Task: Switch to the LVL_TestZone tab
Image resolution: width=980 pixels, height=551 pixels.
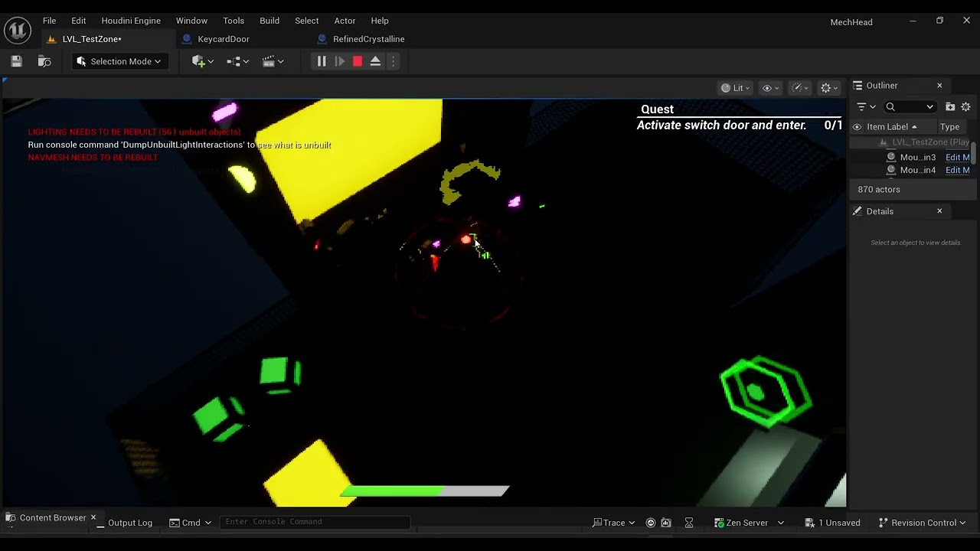Action: 92,39
